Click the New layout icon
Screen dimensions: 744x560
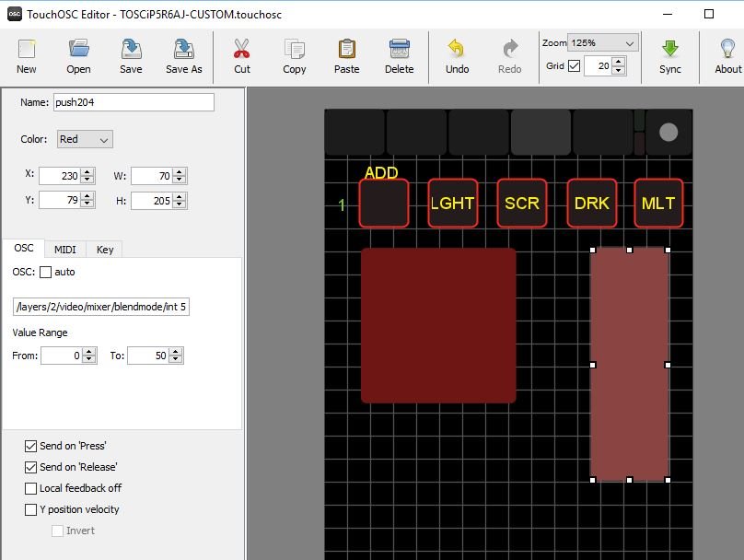(x=26, y=55)
